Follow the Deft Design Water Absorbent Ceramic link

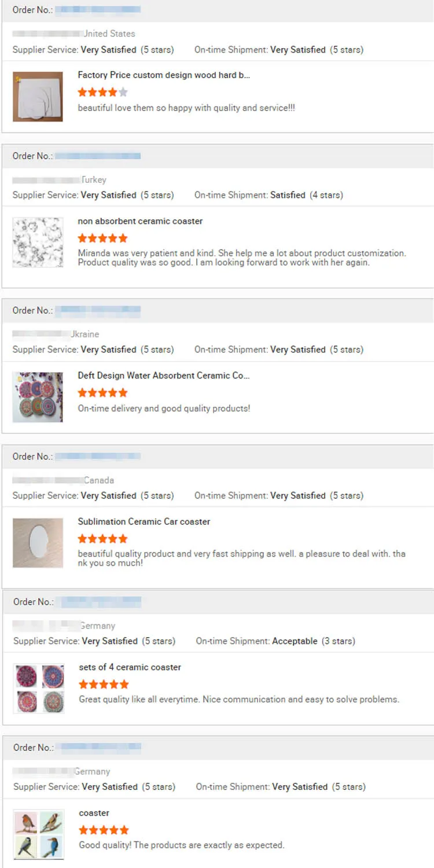coord(164,376)
